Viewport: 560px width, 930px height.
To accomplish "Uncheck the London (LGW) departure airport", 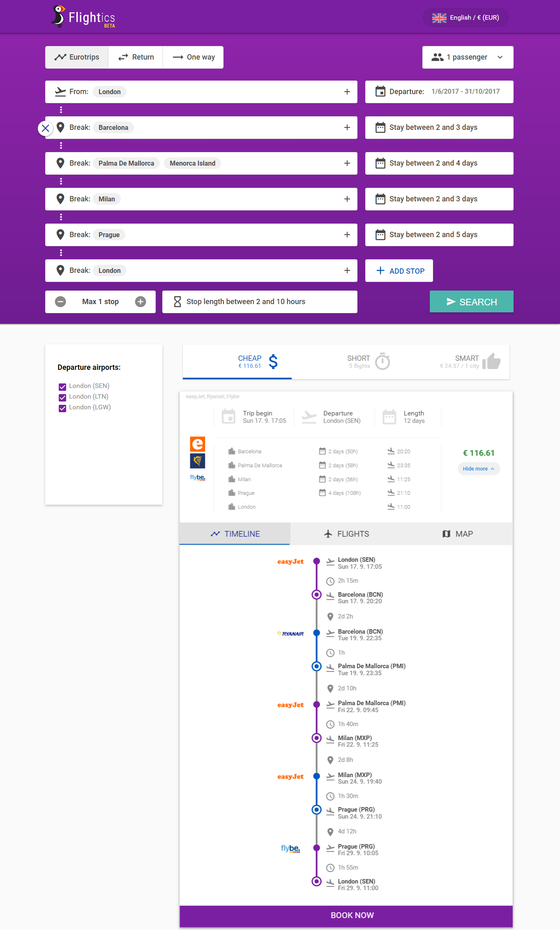I will coord(62,408).
